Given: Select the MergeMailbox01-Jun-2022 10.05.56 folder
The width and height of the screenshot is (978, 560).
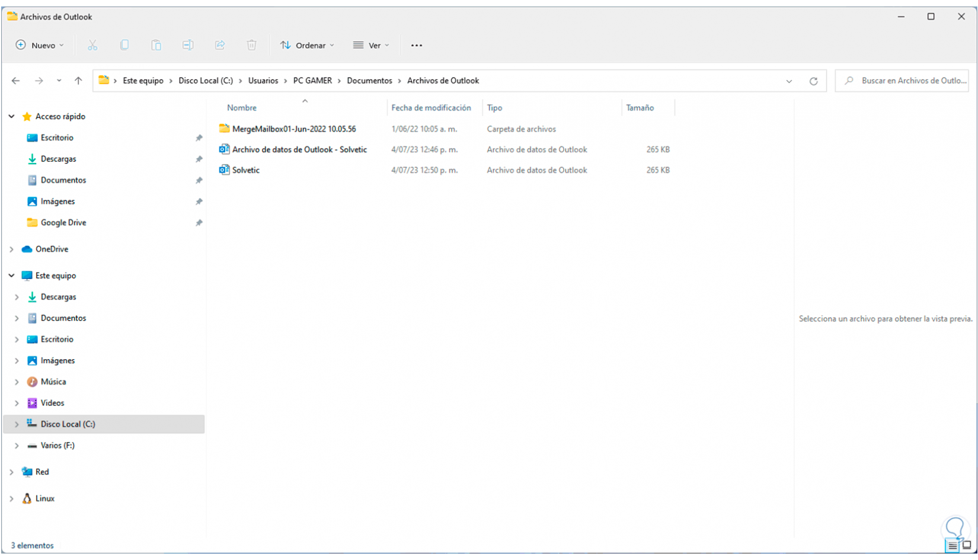Looking at the screenshot, I should click(294, 129).
